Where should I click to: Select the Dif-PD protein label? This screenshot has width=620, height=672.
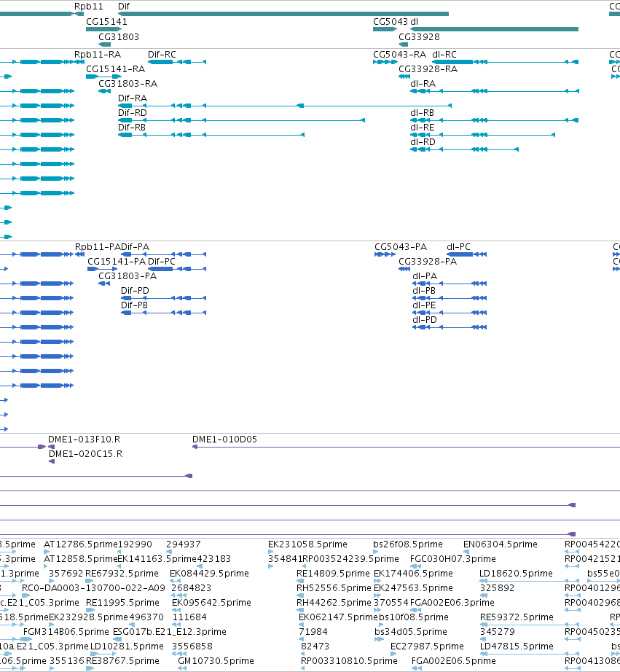pyautogui.click(x=135, y=291)
